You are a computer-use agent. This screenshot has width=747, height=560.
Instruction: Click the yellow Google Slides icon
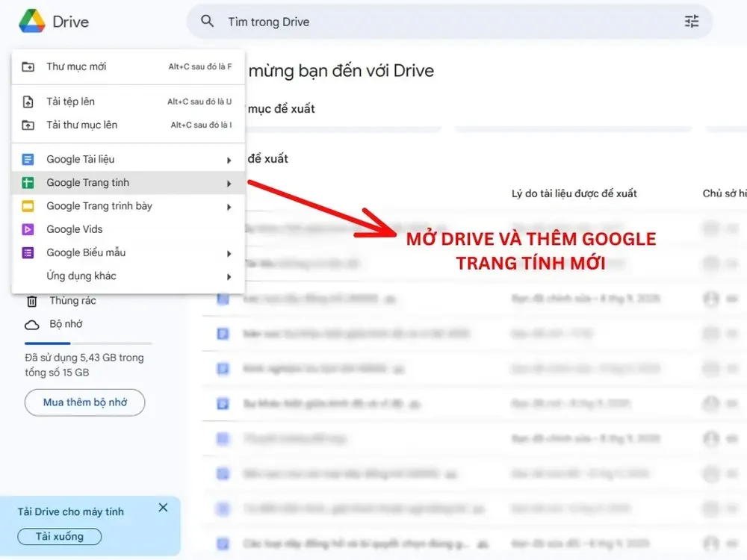[x=28, y=206]
